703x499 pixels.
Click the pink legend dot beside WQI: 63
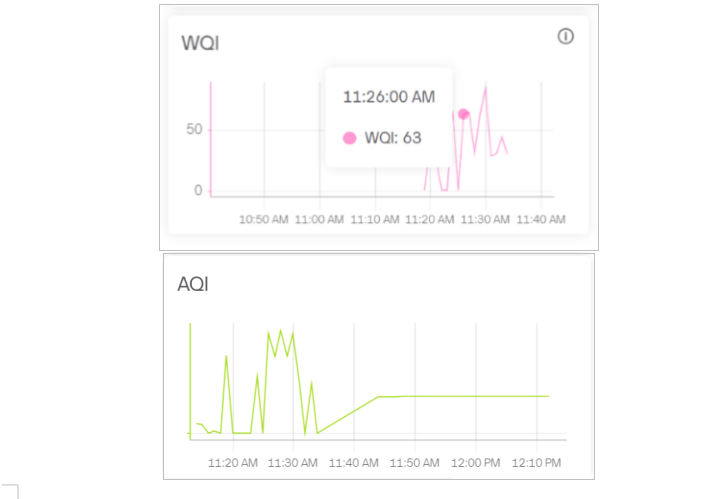pyautogui.click(x=349, y=138)
